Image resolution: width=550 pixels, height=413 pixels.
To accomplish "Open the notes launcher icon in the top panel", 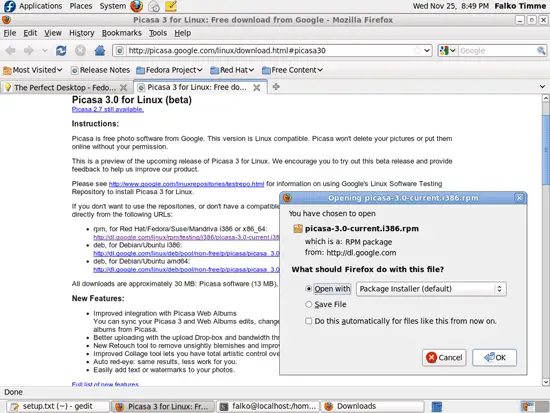I will tap(171, 6).
